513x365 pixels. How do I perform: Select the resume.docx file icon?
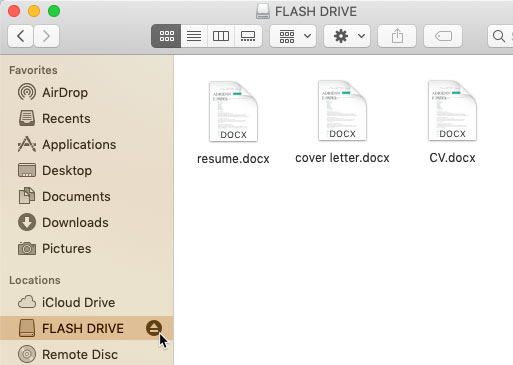[233, 112]
